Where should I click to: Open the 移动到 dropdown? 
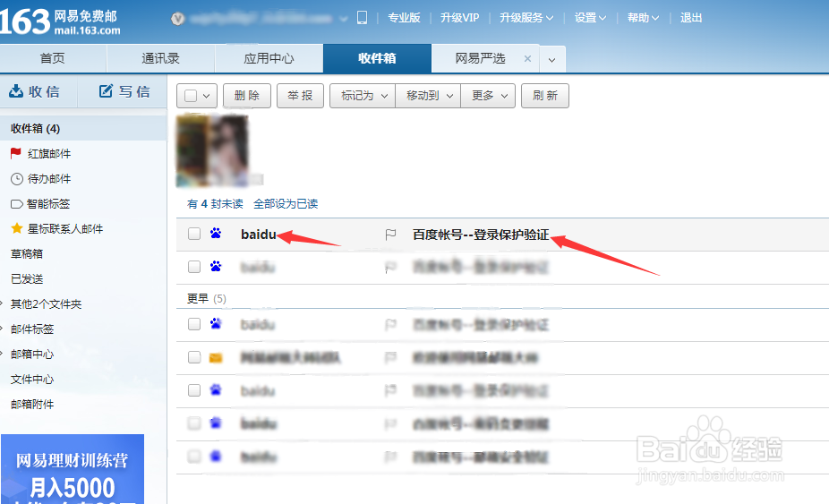coord(428,96)
